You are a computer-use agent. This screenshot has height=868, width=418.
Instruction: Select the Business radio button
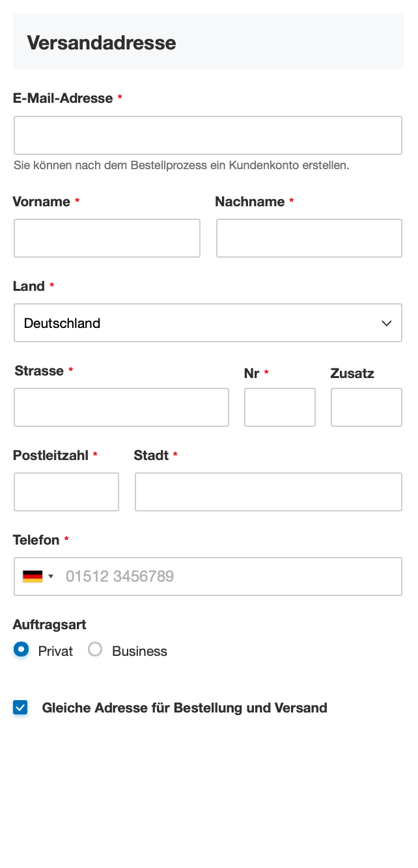95,649
